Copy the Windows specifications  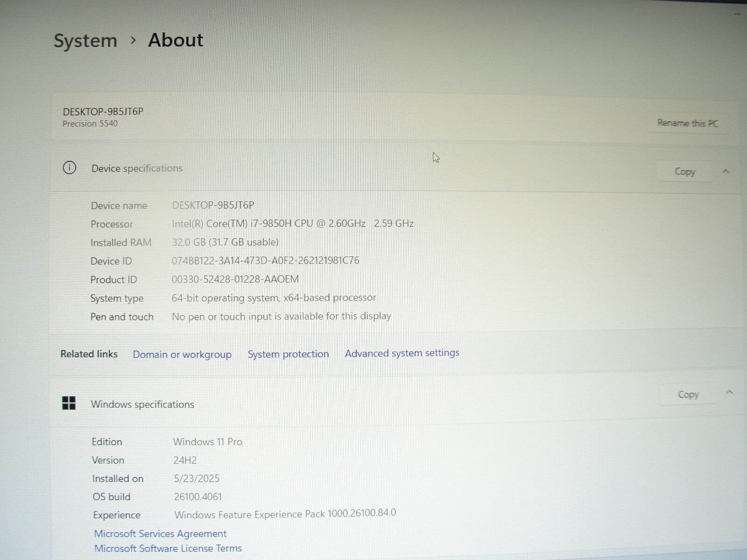[688, 395]
